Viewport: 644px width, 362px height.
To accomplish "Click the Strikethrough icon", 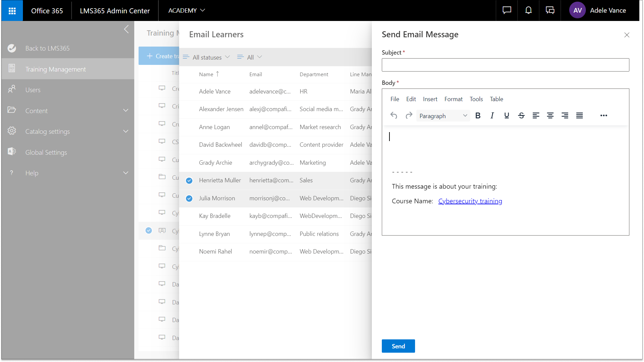I will coord(521,115).
